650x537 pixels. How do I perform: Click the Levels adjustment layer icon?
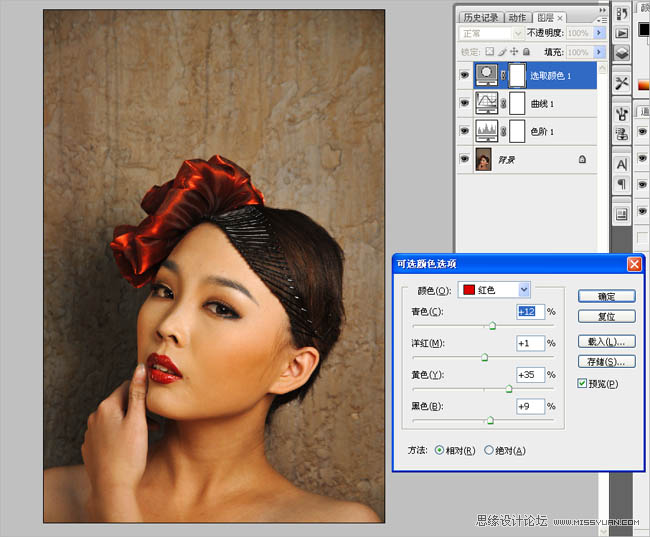pos(487,130)
